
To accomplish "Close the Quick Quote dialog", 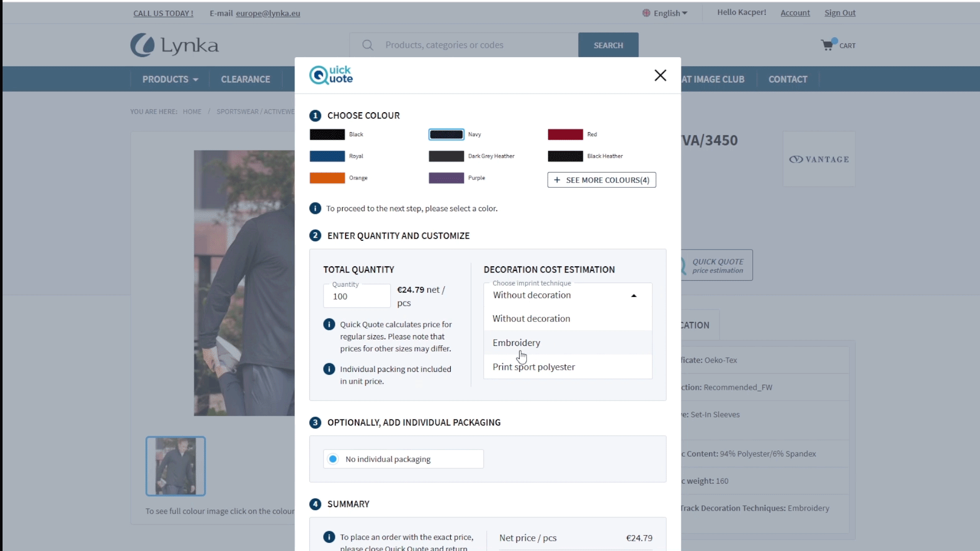I will coord(660,76).
